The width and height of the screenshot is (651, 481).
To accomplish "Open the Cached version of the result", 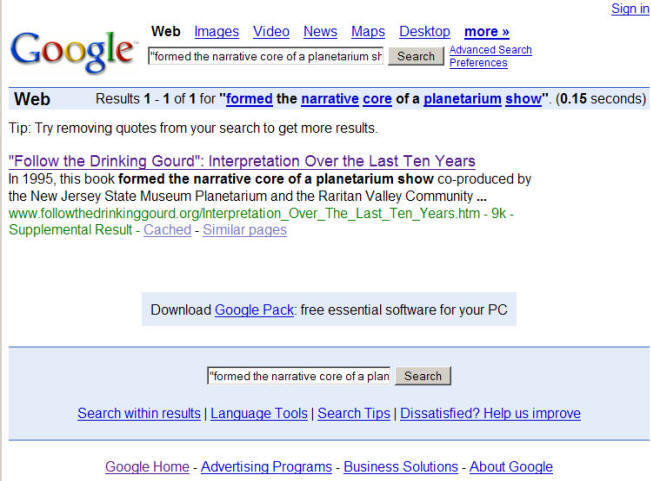I will [167, 230].
